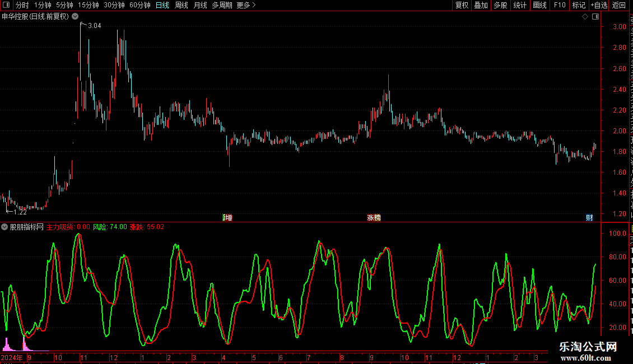Click the 涨跌: 55.02 indicator value
The height and width of the screenshot is (364, 633).
point(147,227)
